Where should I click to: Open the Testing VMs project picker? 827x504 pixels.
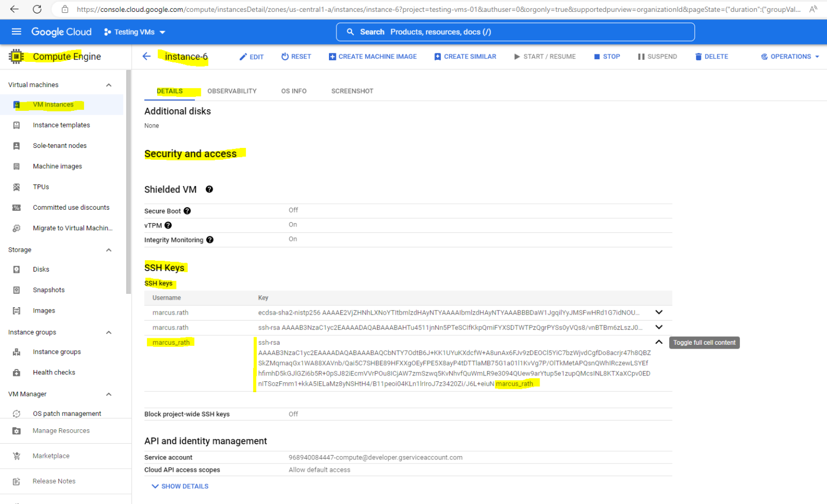pos(134,32)
